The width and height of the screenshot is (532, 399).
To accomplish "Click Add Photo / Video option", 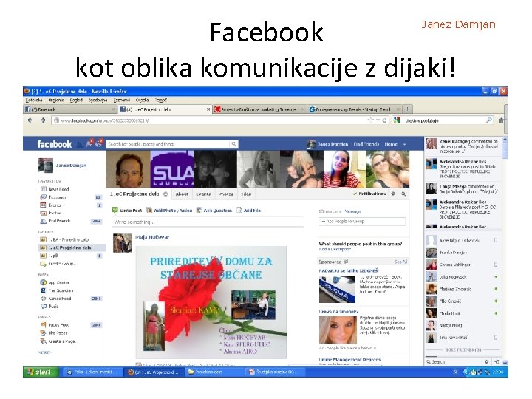I will 169,211.
